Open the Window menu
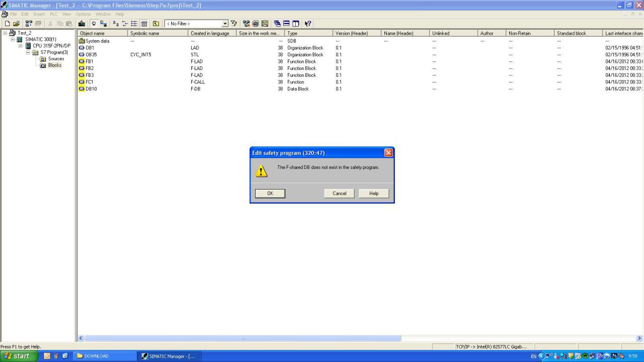 [103, 14]
